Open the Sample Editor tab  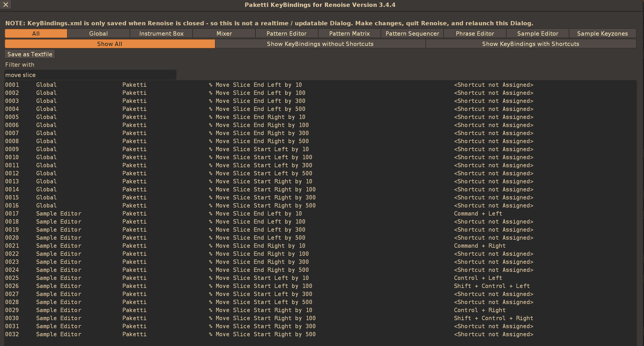tap(538, 34)
